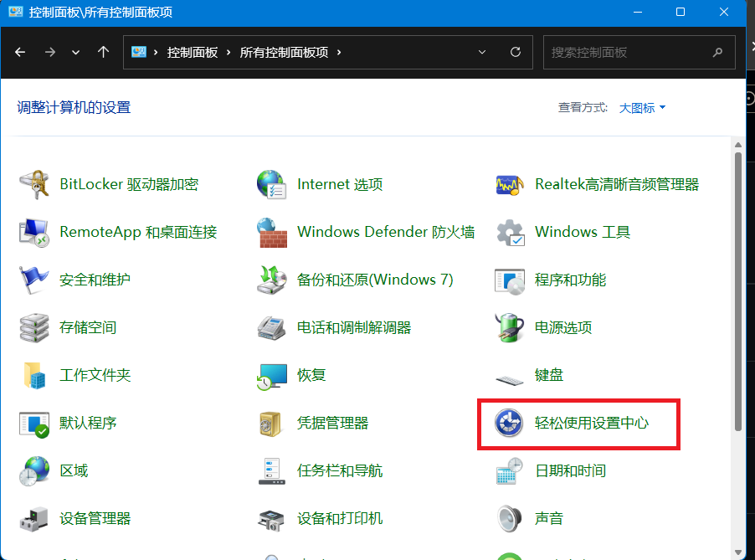Expand chevron after 控制面板 breadcrumb

[x=229, y=52]
